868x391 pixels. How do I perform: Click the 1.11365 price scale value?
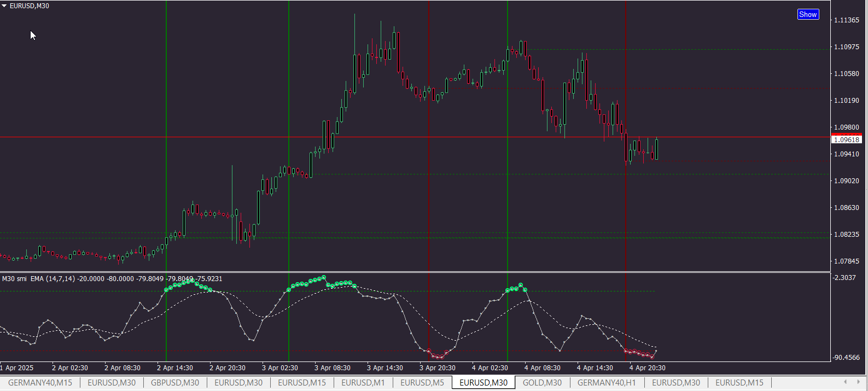[x=846, y=20]
